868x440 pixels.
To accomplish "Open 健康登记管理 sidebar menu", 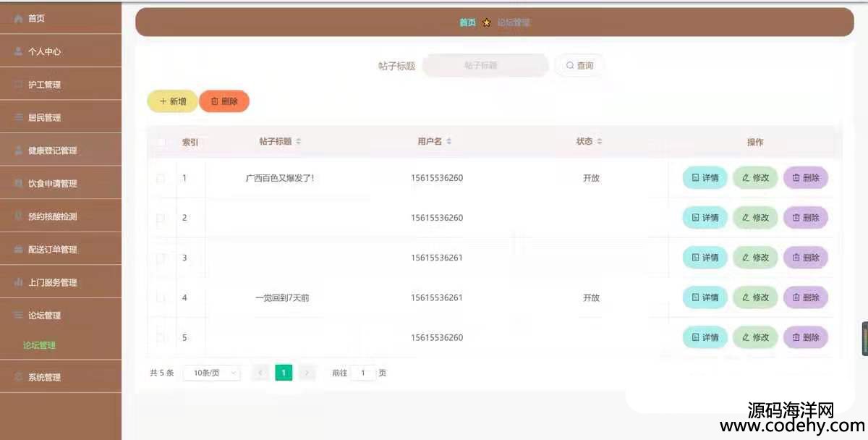I will click(x=61, y=151).
